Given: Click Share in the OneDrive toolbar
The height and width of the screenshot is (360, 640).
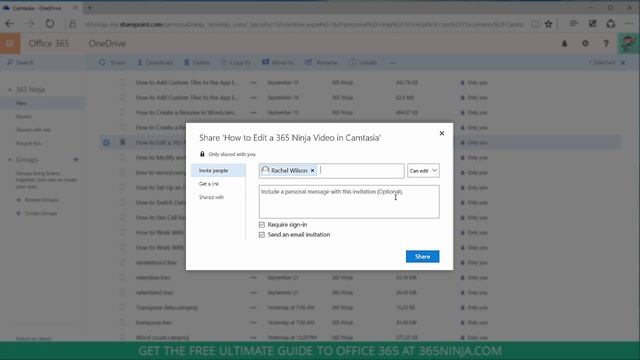Looking at the screenshot, I should [112, 62].
